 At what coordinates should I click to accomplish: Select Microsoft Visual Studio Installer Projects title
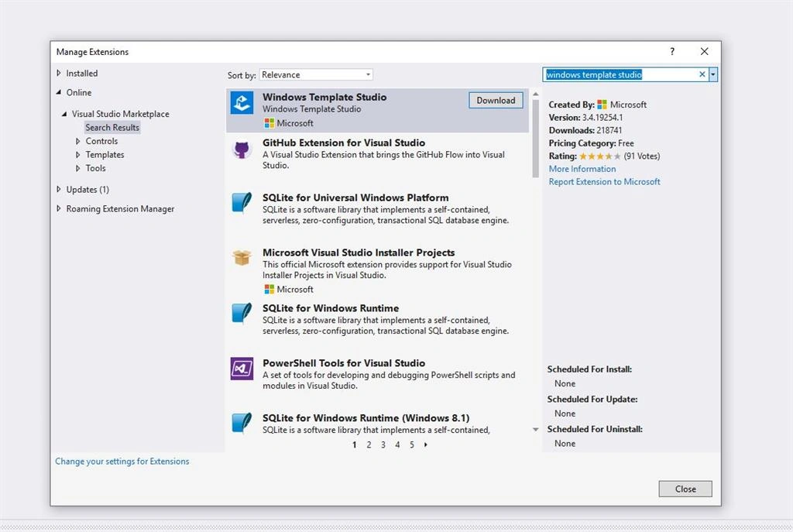(359, 252)
